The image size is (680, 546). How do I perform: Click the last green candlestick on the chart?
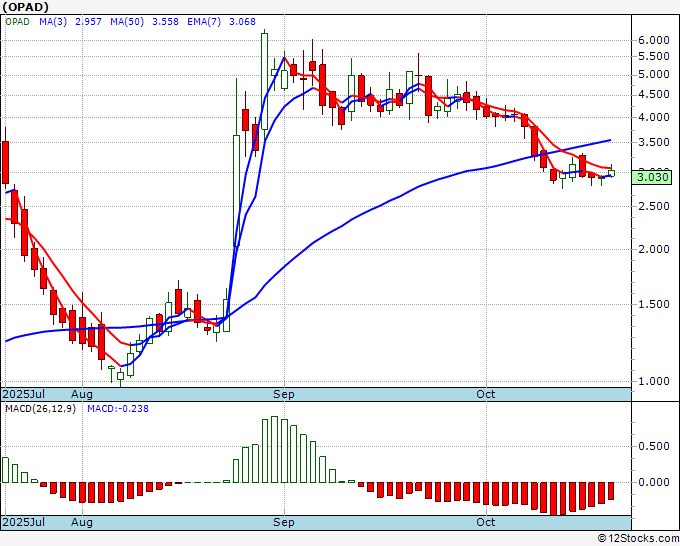(611, 173)
